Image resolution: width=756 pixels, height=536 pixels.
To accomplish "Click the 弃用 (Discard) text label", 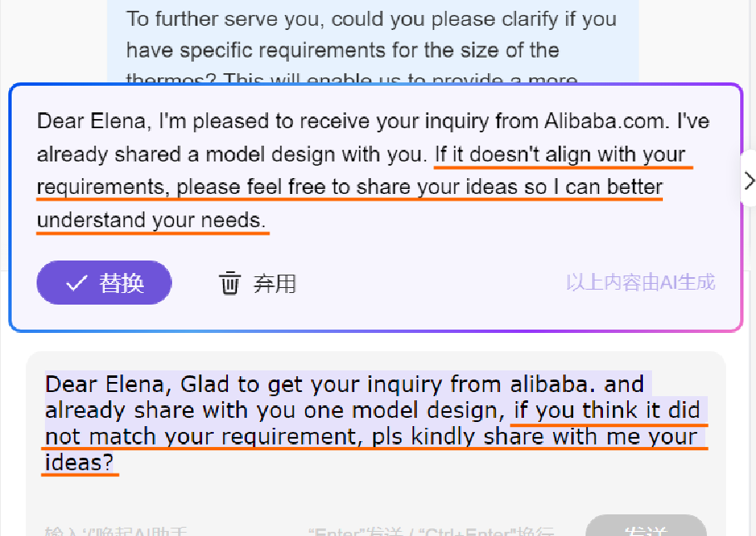I will [274, 283].
